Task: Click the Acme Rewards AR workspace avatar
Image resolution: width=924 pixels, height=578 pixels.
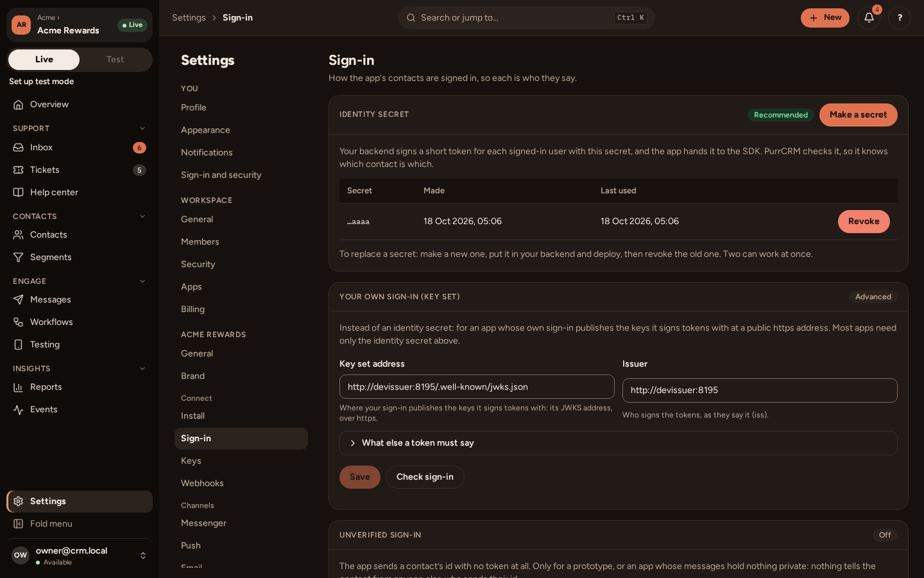Action: [21, 25]
